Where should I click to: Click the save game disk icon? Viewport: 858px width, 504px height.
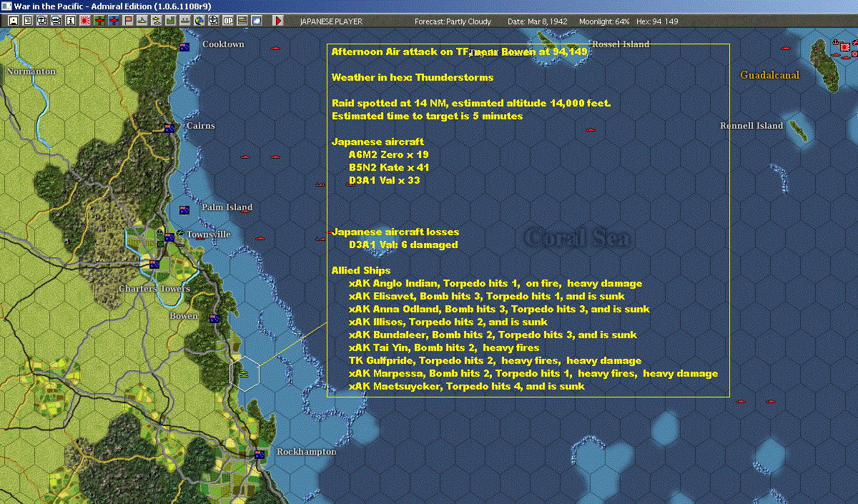(13, 21)
